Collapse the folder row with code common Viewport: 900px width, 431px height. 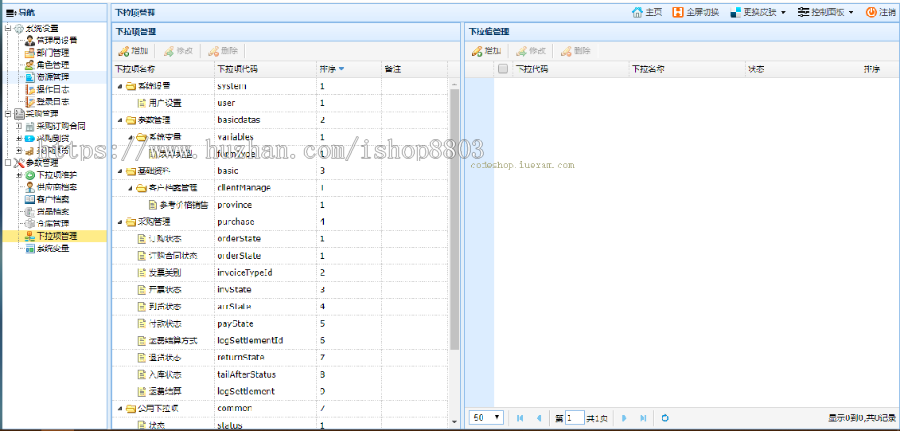point(120,408)
